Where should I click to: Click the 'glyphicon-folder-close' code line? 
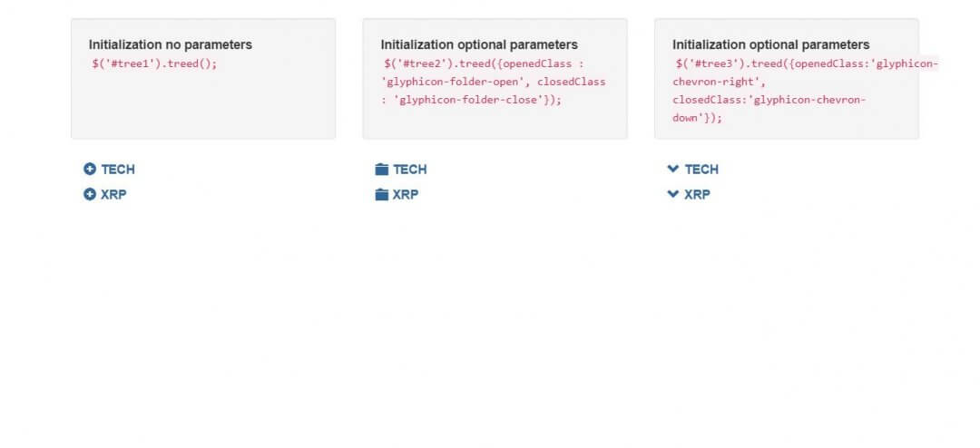pyautogui.click(x=471, y=100)
